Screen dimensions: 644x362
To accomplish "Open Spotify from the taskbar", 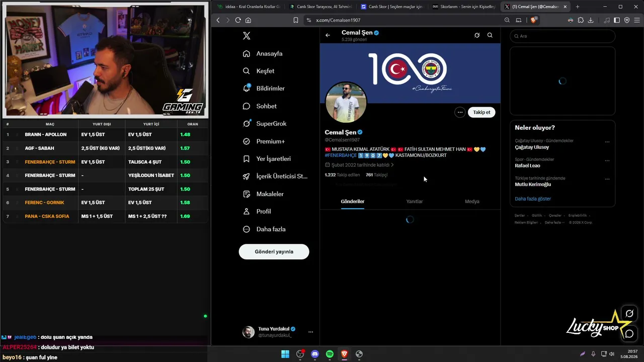I will click(x=330, y=354).
